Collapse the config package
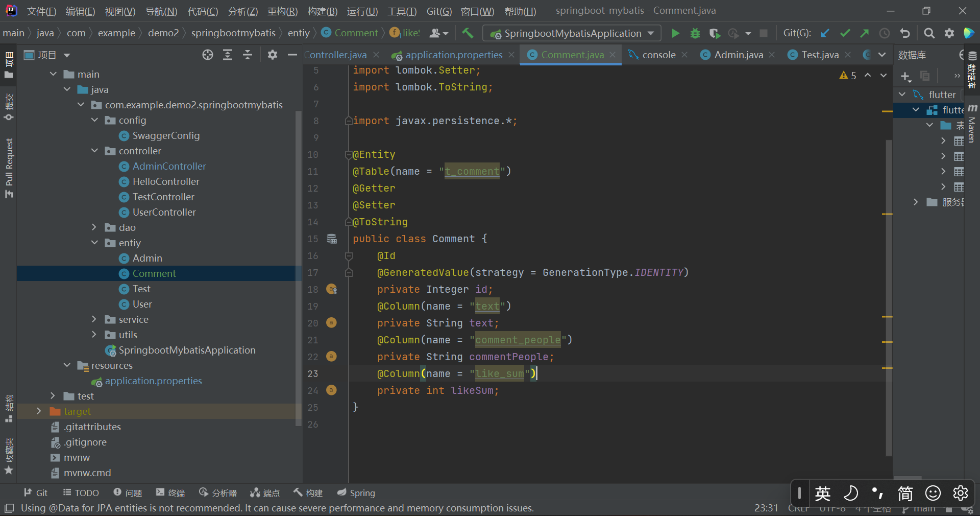The height and width of the screenshot is (516, 980). pos(95,120)
